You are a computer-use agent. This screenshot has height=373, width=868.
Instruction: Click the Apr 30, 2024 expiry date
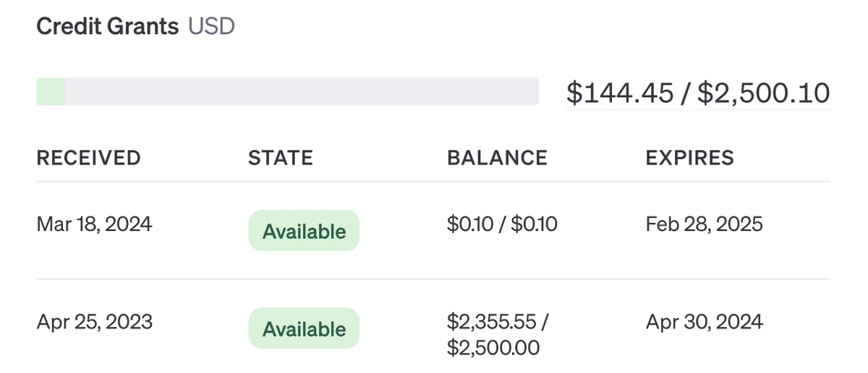point(704,321)
